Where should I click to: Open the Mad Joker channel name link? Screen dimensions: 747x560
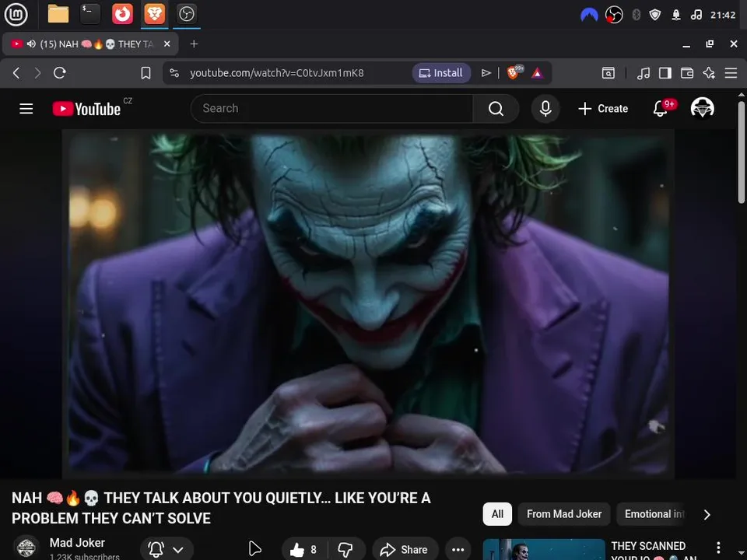[77, 543]
